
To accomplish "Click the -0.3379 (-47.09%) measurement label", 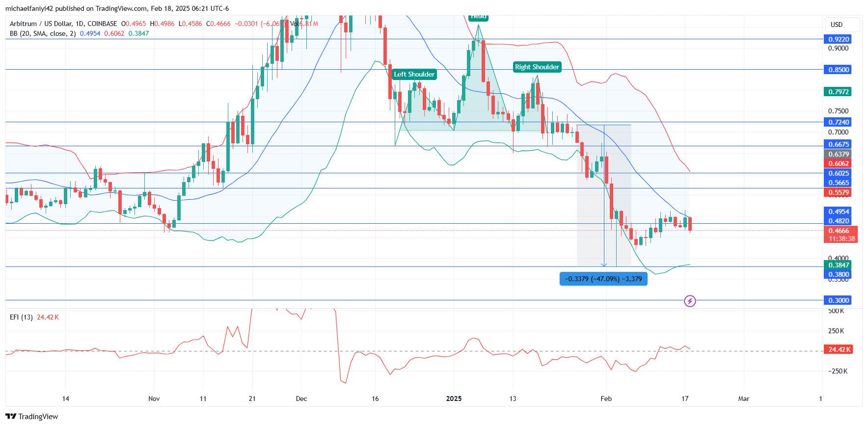I will [603, 279].
